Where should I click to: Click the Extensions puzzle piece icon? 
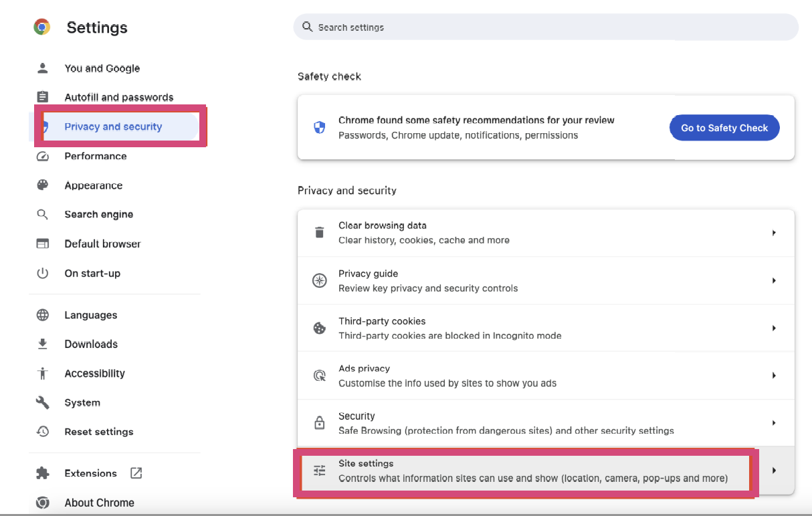pos(43,473)
